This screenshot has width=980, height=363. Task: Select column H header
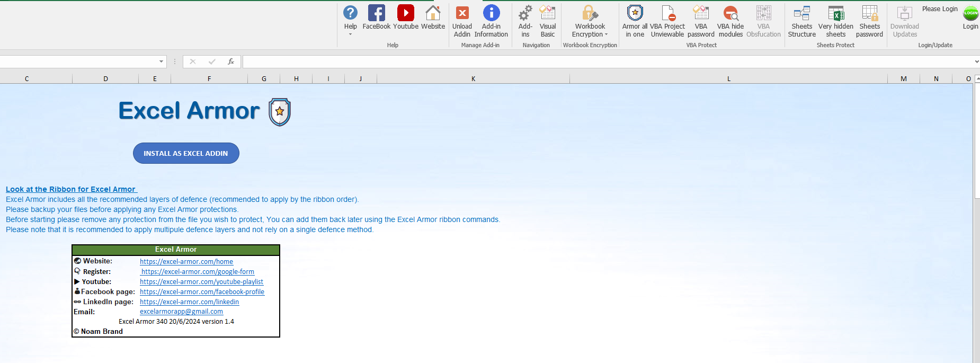click(x=296, y=79)
